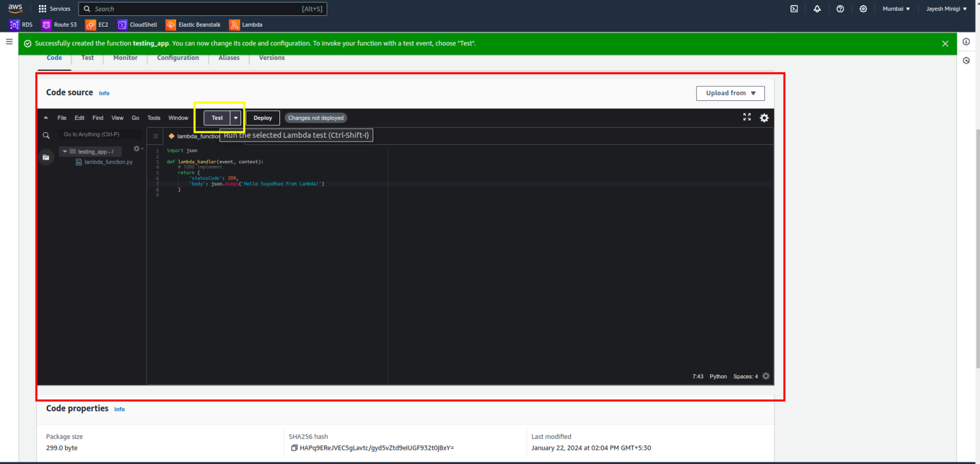Expand the code editor to fullscreen
Viewport: 980px width, 464px height.
pos(747,117)
